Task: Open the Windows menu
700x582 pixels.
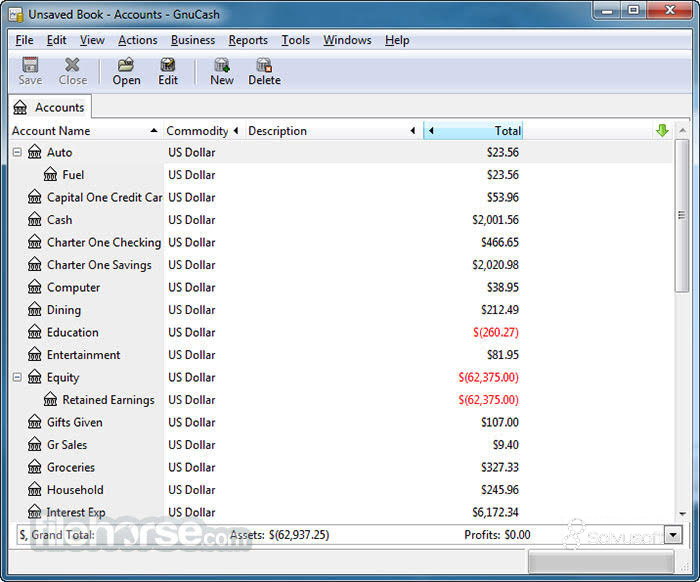Action: pyautogui.click(x=347, y=40)
